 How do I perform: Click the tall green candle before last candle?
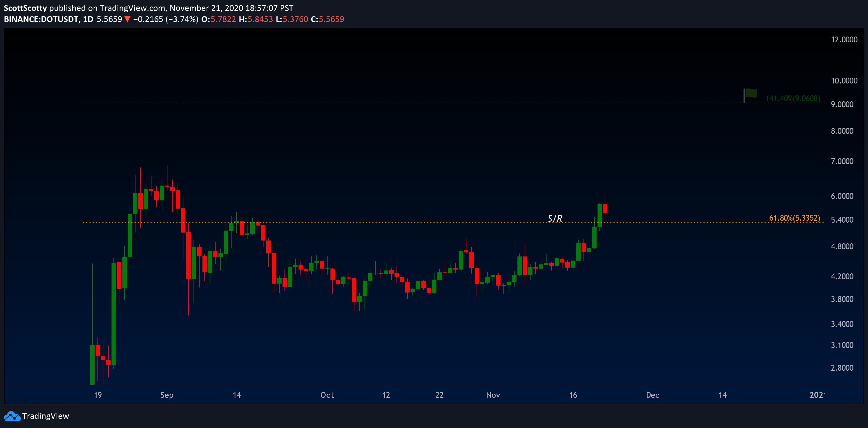pos(600,216)
